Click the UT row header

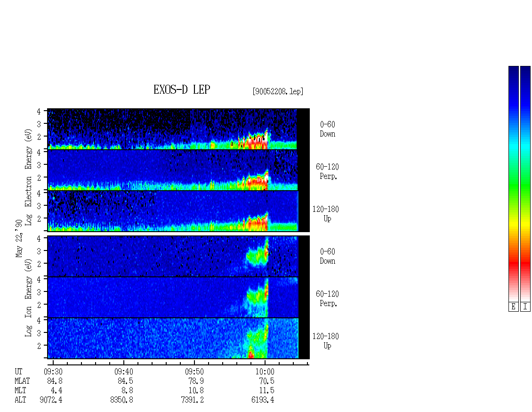click(19, 372)
